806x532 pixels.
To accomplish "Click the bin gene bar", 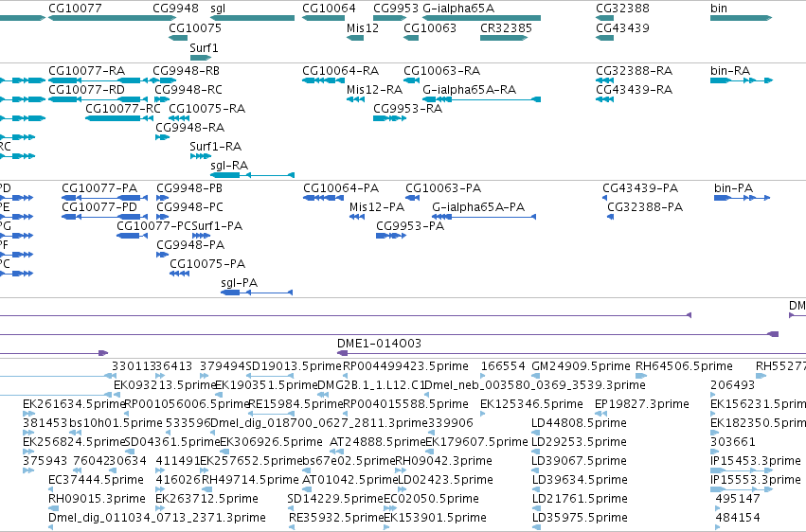I will point(741,18).
